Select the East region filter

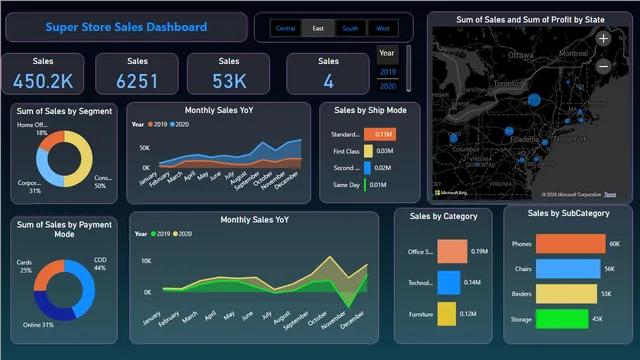click(x=318, y=29)
